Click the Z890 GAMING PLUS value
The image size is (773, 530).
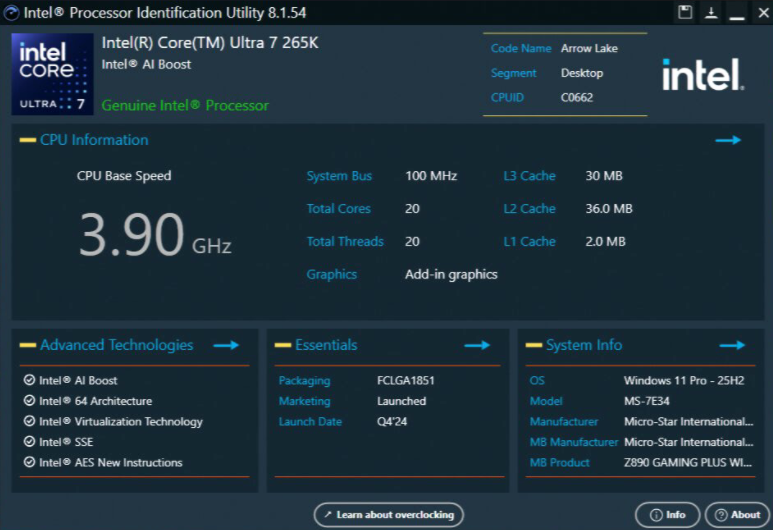click(688, 463)
